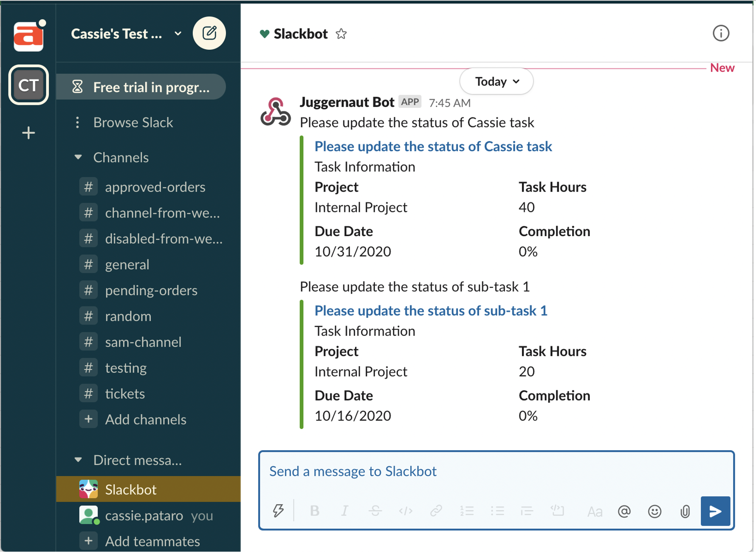Star the Slackbot conversation

(341, 34)
